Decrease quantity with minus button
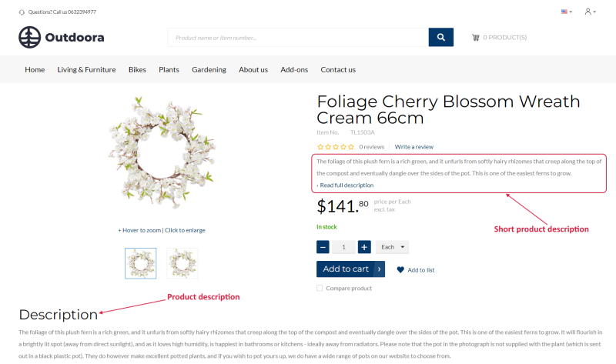This screenshot has height=364, width=616. click(x=323, y=247)
